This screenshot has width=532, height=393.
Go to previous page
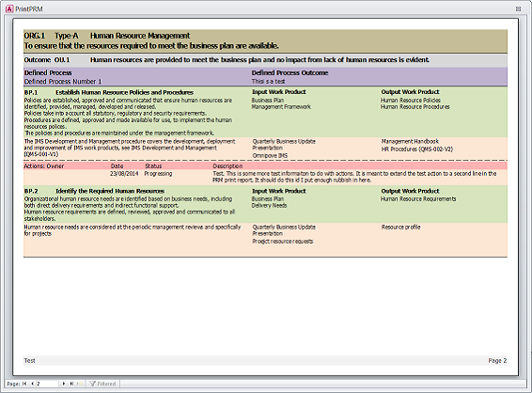(x=32, y=384)
